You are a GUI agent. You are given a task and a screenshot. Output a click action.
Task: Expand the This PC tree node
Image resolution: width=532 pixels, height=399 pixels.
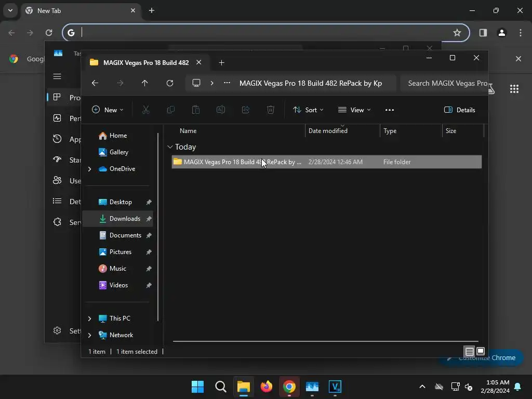tap(89, 318)
